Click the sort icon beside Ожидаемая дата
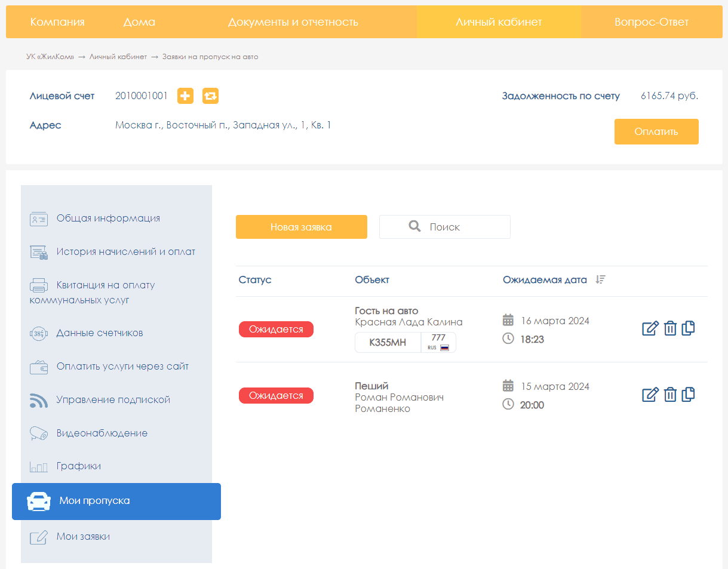The width and height of the screenshot is (728, 569). [601, 279]
